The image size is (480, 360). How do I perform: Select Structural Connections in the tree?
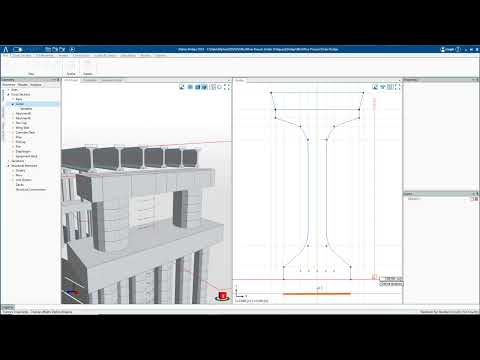pyautogui.click(x=31, y=189)
